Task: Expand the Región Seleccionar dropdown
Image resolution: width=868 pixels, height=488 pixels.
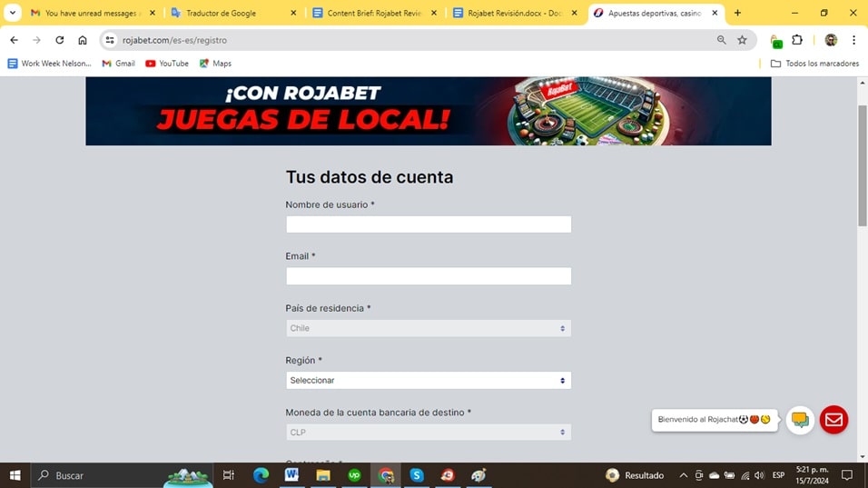Action: tap(429, 381)
